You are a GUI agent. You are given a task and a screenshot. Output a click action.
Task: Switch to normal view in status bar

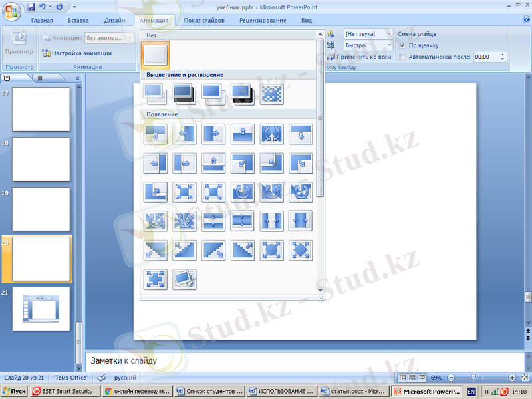pyautogui.click(x=403, y=378)
